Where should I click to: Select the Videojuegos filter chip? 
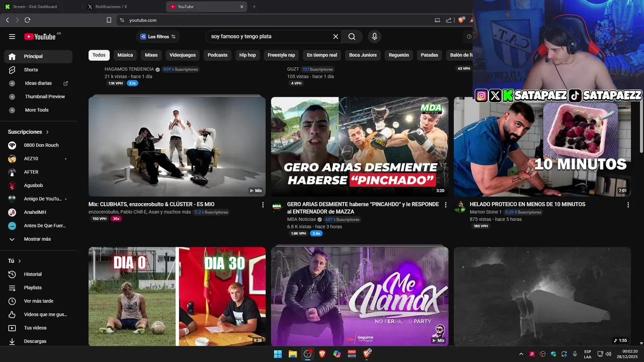click(183, 55)
